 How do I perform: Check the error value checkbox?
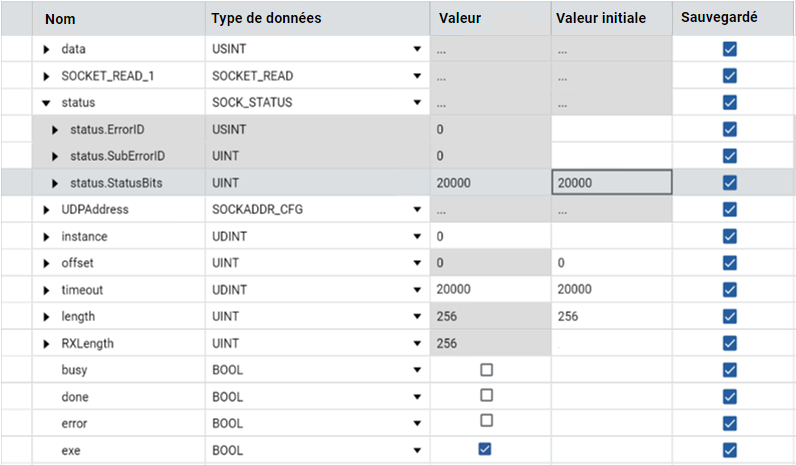coord(486,420)
